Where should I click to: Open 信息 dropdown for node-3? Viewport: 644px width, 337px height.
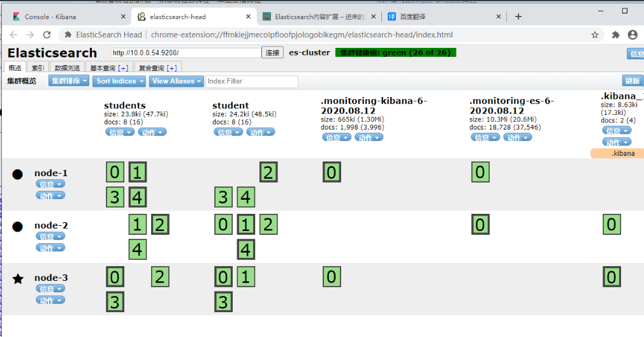[x=50, y=289]
